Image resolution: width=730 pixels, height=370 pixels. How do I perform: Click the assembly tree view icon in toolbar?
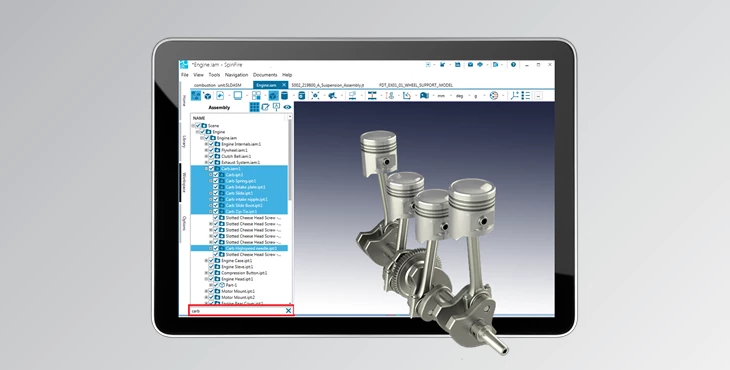(x=196, y=95)
